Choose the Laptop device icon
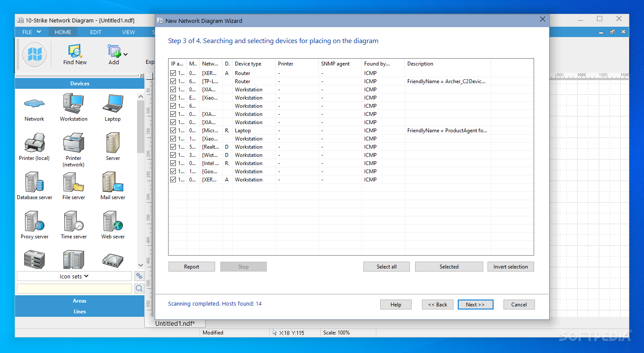The height and width of the screenshot is (353, 644). (x=113, y=103)
